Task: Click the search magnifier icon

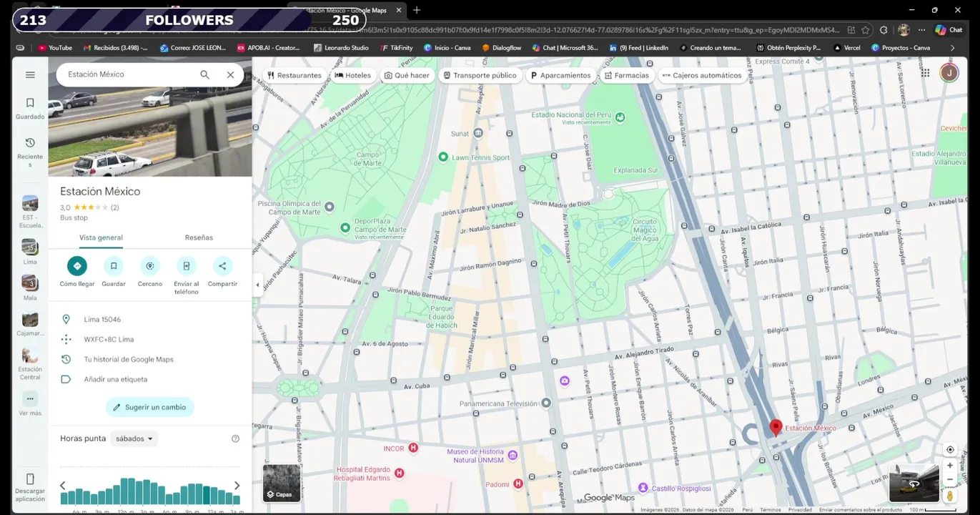Action: [204, 74]
